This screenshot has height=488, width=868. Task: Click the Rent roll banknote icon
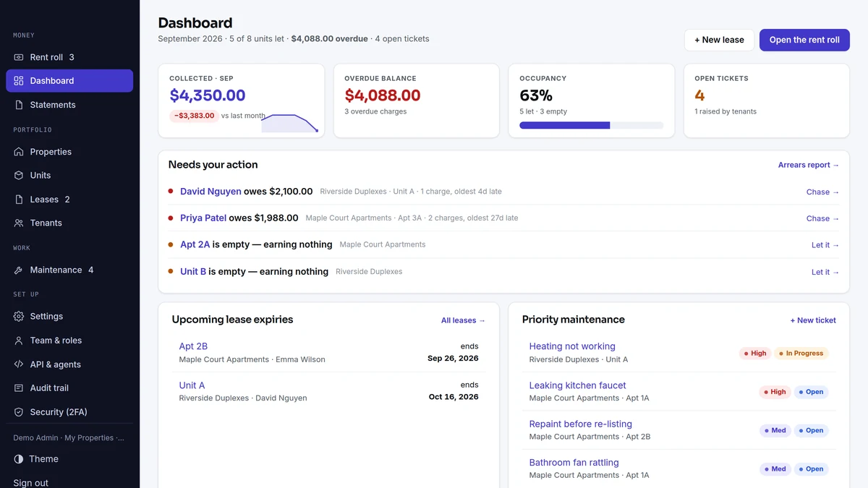(x=19, y=57)
